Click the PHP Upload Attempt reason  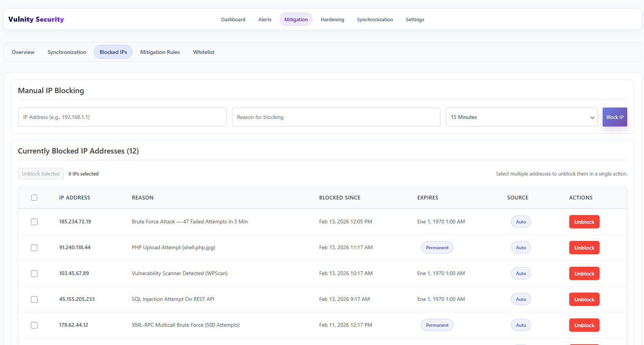[x=174, y=247]
